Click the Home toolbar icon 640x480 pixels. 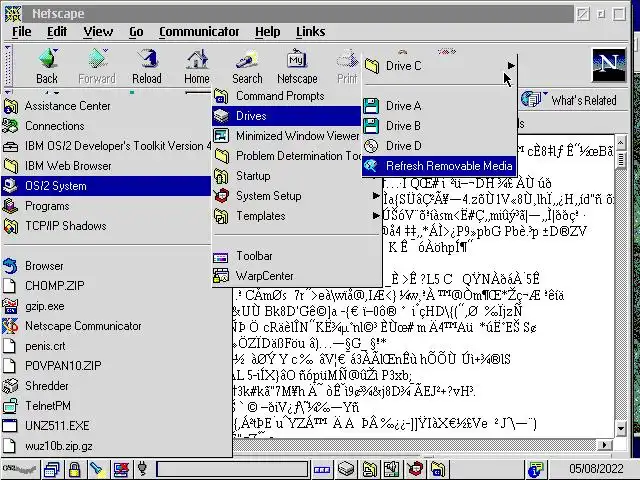tap(198, 59)
